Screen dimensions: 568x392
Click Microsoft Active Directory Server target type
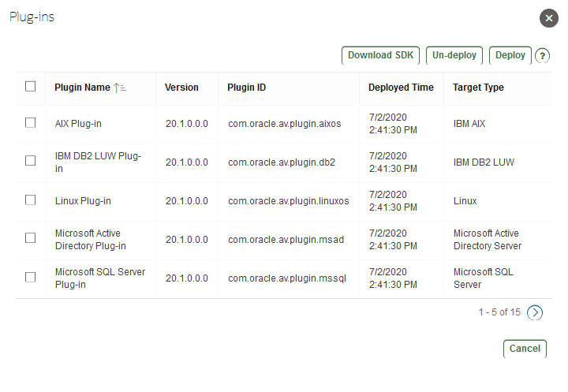click(x=488, y=240)
